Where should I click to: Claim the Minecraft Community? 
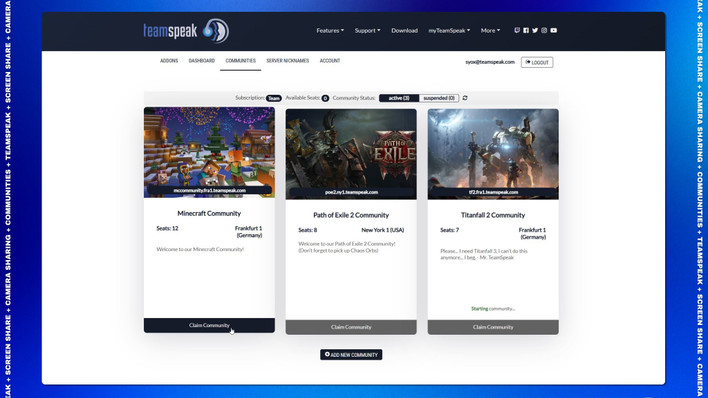209,325
